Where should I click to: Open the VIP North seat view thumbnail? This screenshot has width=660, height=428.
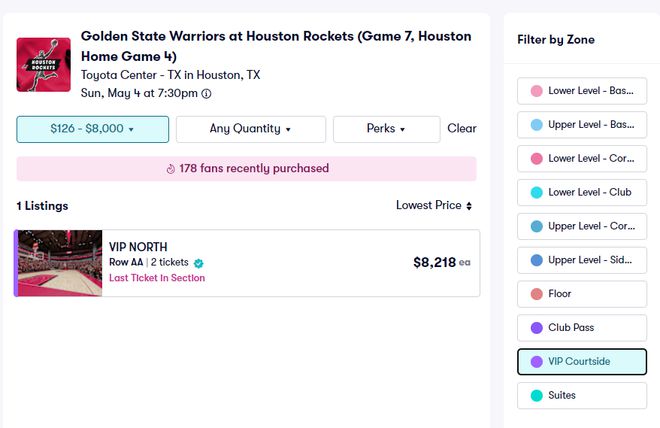(60, 264)
